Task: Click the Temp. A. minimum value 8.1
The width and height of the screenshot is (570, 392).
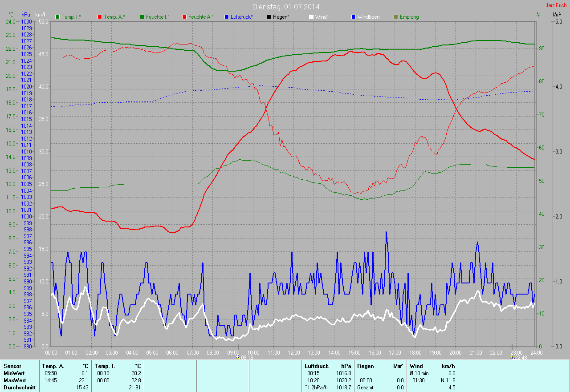Action: pos(85,373)
